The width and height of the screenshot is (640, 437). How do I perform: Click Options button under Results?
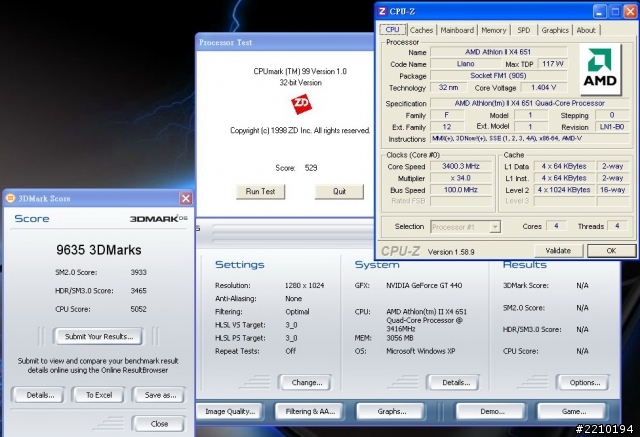(585, 383)
